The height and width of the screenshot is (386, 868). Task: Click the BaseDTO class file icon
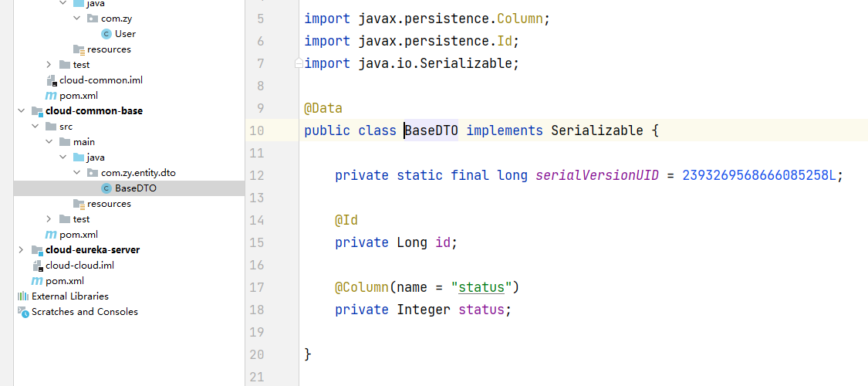pos(106,188)
